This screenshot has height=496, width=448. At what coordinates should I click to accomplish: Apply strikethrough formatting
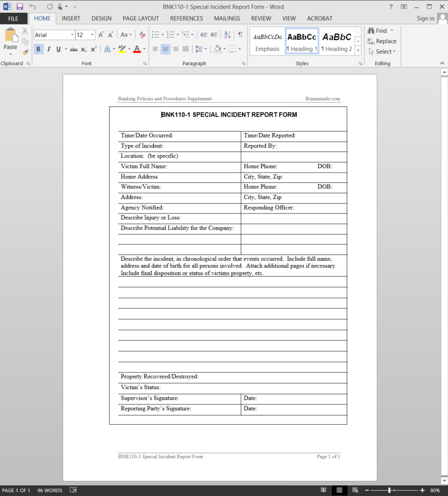74,49
